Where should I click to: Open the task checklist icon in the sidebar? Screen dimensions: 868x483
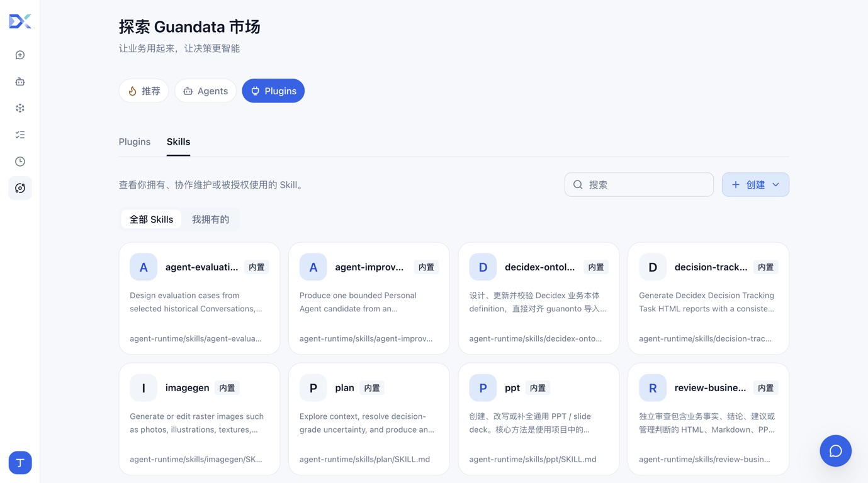click(x=20, y=135)
